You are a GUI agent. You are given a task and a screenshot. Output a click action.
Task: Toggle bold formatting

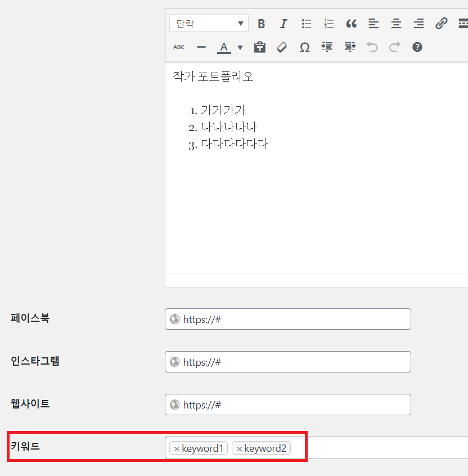pos(261,24)
